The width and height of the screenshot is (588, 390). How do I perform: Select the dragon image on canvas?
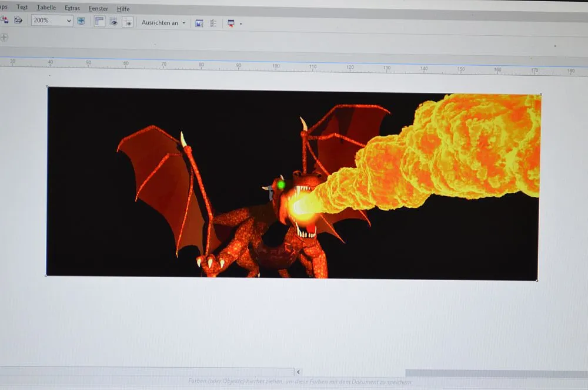[292, 184]
